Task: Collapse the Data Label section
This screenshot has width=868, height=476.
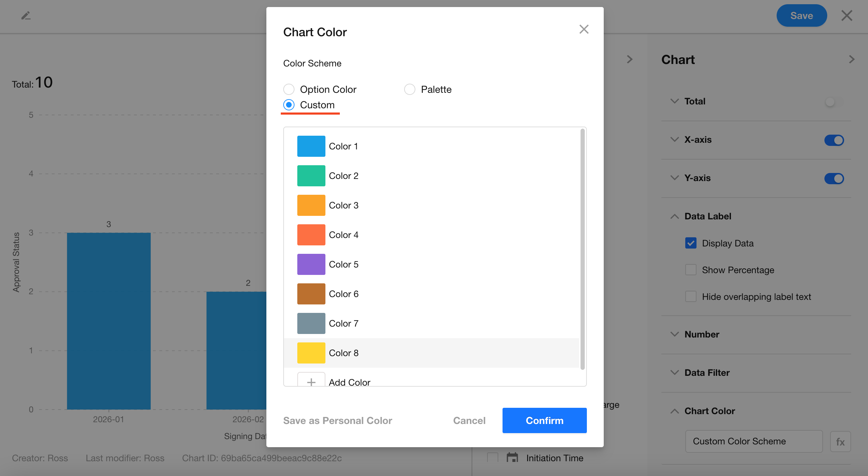Action: 707,216
